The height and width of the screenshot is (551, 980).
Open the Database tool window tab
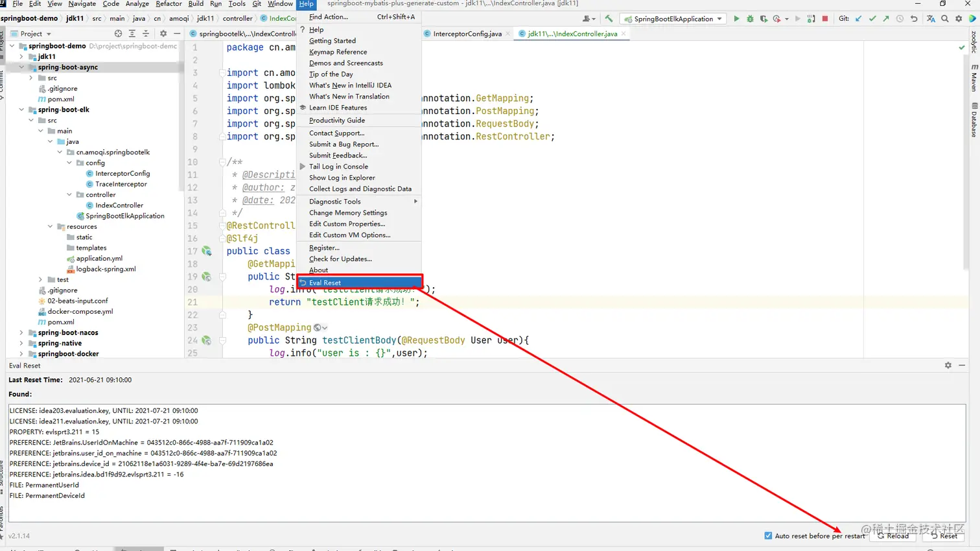pos(974,120)
